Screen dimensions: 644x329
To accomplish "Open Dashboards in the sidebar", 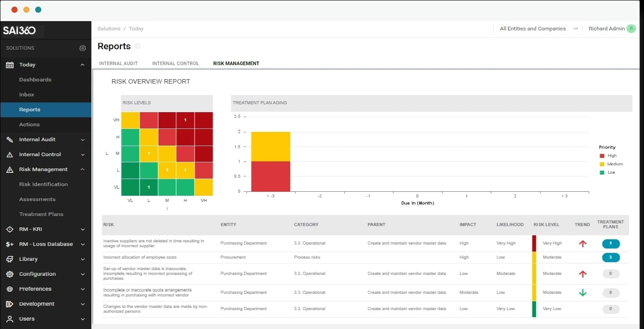I will [35, 80].
